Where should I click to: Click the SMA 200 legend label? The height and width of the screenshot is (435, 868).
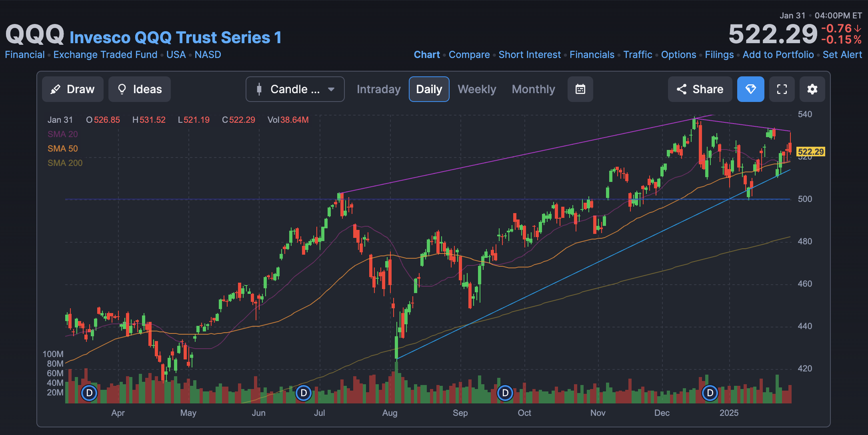[x=65, y=163]
